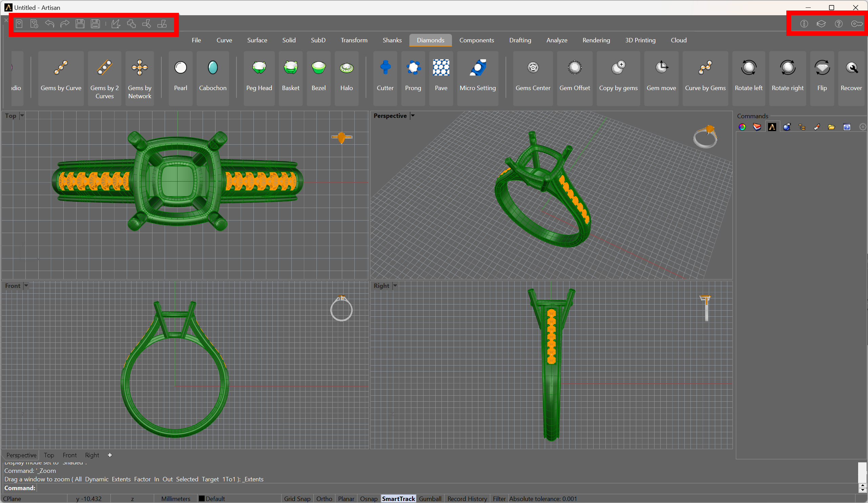Select the Halo tool
The image size is (868, 503).
point(347,78)
